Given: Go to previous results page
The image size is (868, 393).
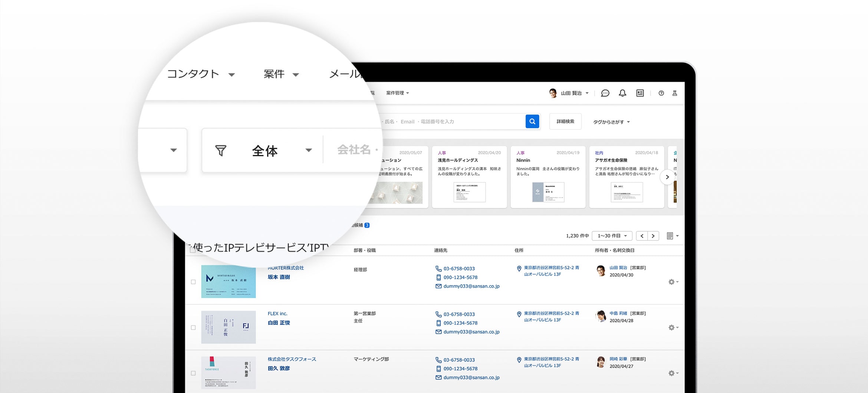Looking at the screenshot, I should (x=642, y=236).
